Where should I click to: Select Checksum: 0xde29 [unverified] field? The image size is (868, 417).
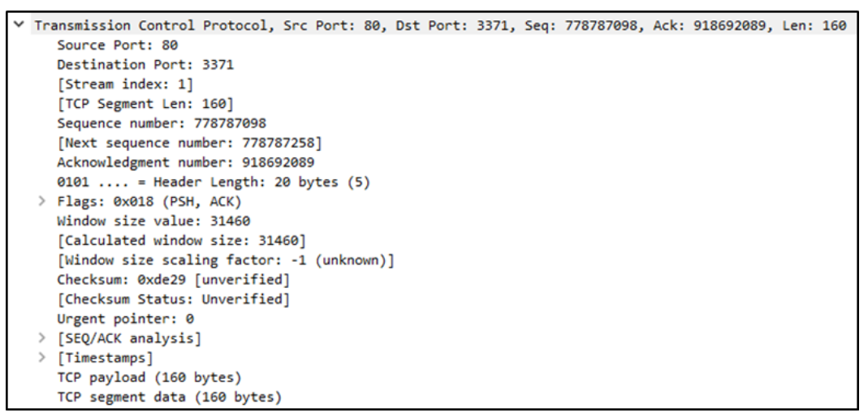(173, 280)
